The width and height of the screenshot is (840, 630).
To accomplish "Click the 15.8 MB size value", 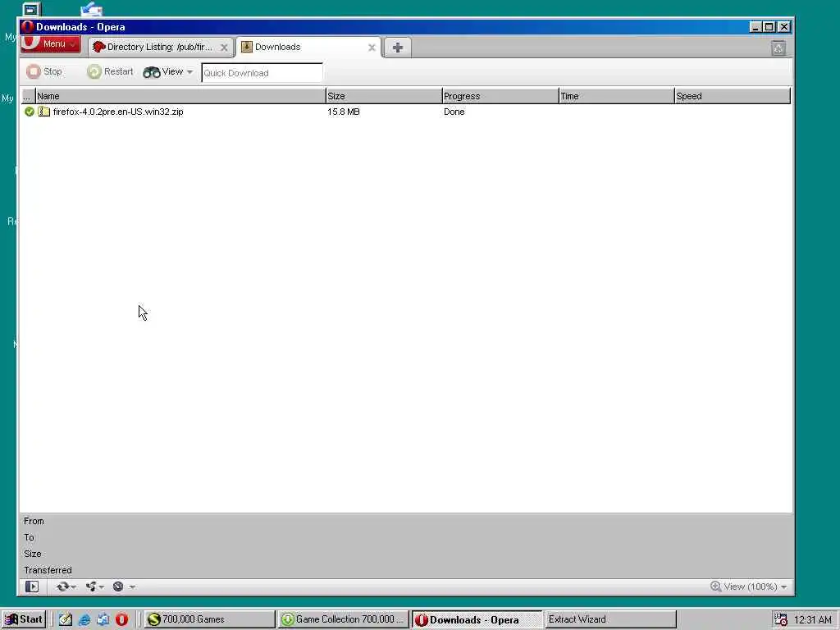I will (x=344, y=112).
